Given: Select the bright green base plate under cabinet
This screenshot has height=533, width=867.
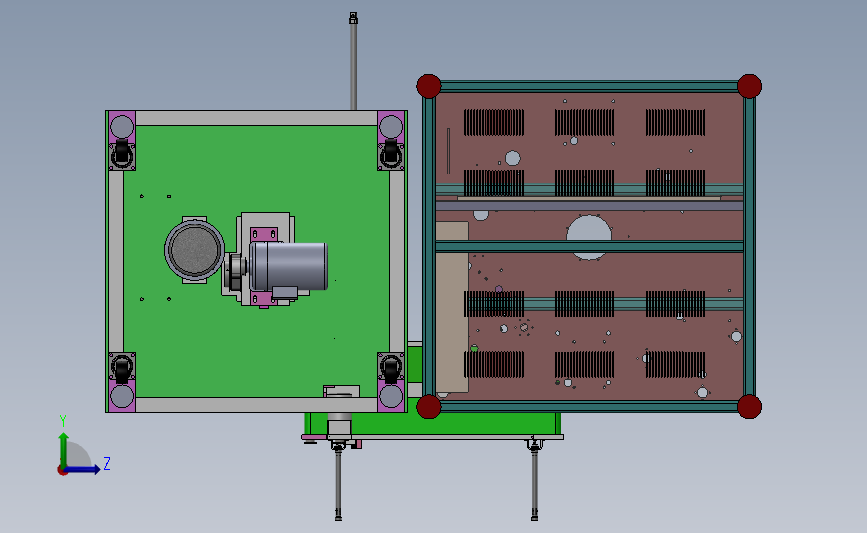Looking at the screenshot, I should click(453, 424).
